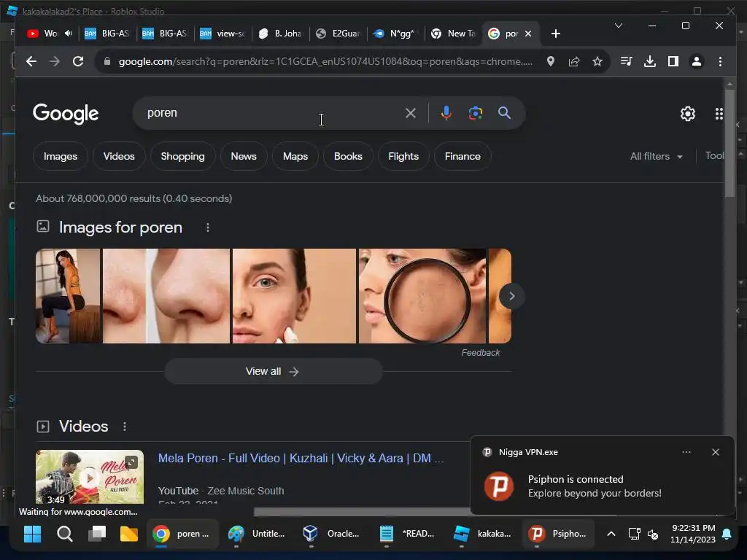747x560 pixels.
Task: Reload the Google search page
Action: [78, 61]
